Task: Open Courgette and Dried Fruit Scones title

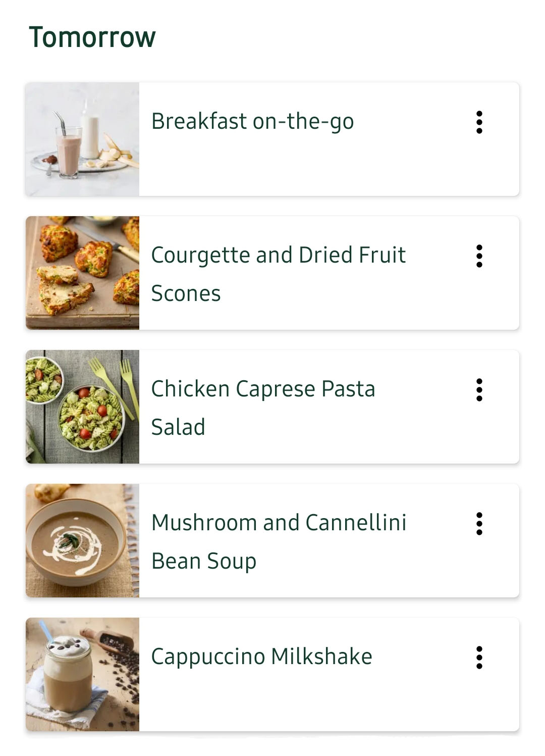Action: [278, 256]
